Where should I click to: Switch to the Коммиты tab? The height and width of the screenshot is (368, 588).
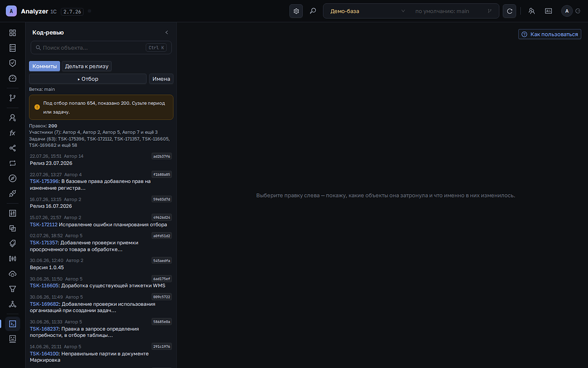(x=44, y=66)
